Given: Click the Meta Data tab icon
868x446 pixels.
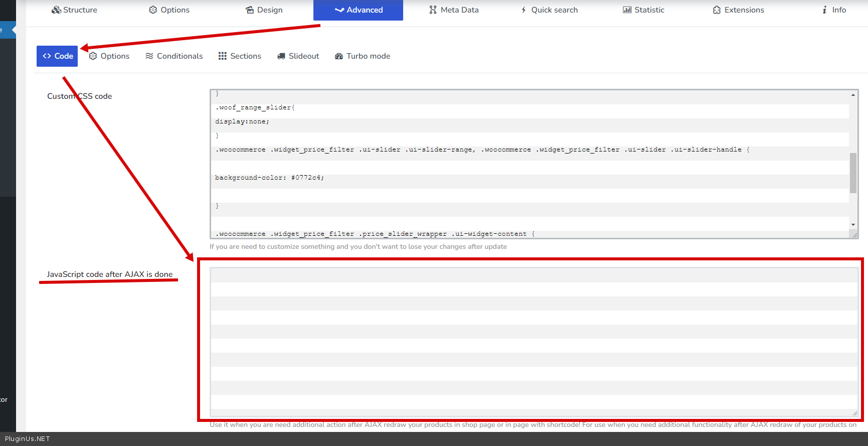Looking at the screenshot, I should pyautogui.click(x=433, y=10).
